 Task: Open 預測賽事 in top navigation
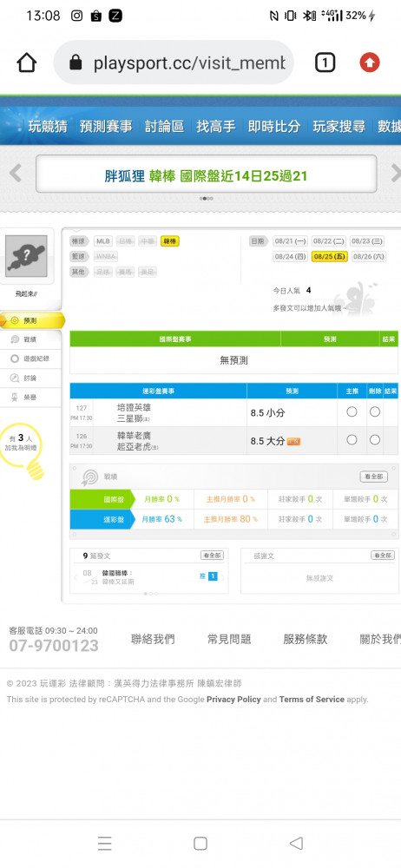point(106,126)
